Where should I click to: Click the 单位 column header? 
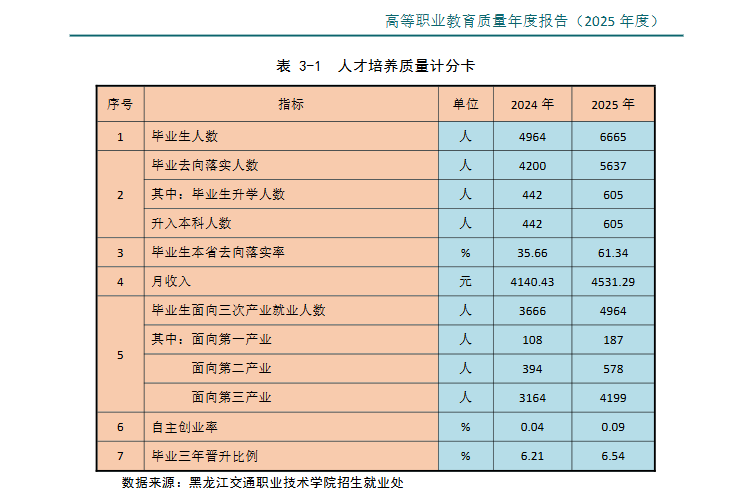tap(465, 104)
